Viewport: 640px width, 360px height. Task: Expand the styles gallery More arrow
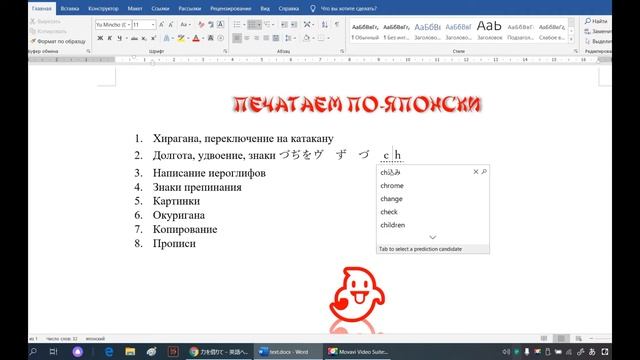click(571, 39)
